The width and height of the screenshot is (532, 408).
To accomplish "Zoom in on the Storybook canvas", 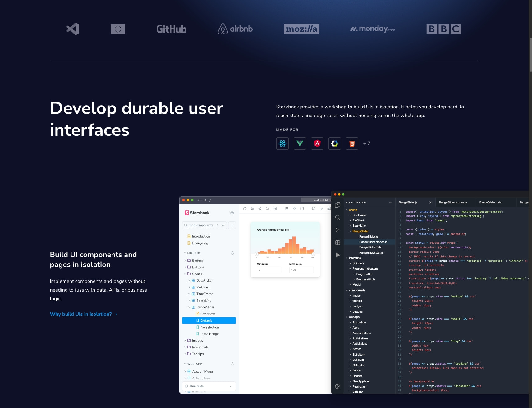I will [x=252, y=209].
